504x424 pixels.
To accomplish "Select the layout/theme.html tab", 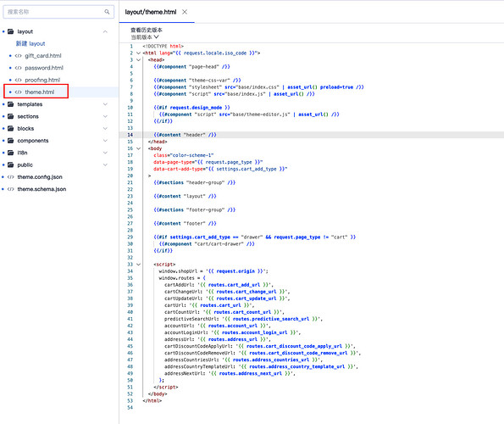I will click(151, 12).
